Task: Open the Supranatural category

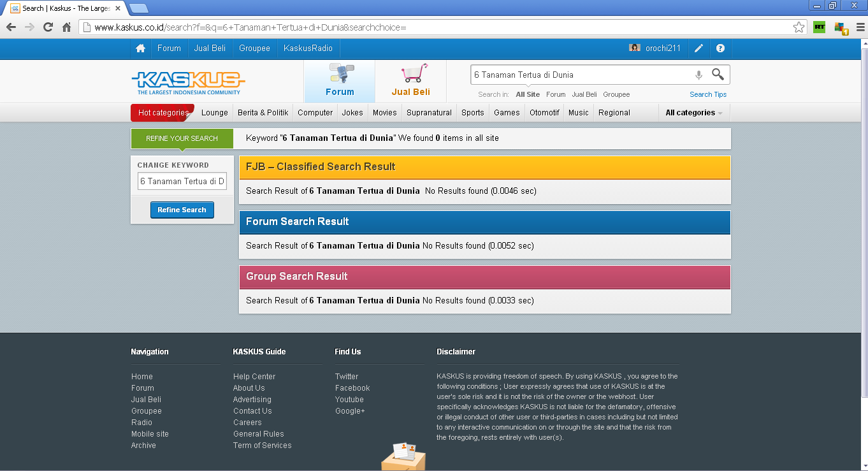Action: (x=430, y=113)
